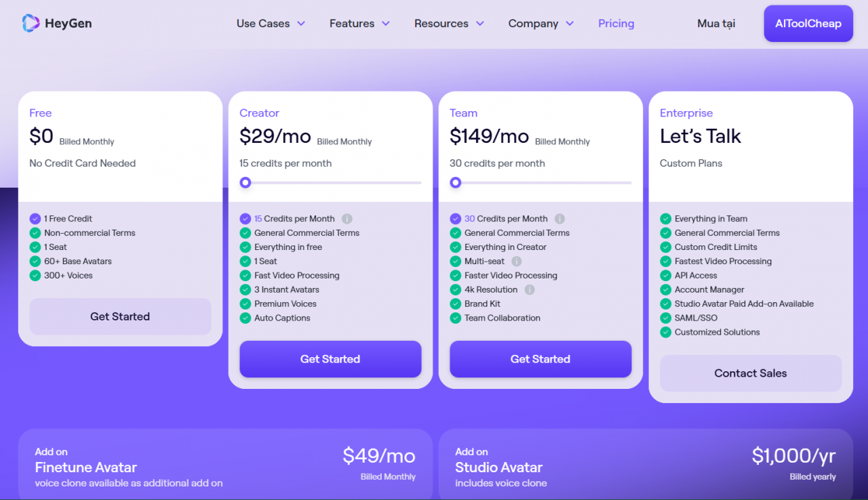Click the $149/mo Team price
The height and width of the screenshot is (500, 868).
pos(490,136)
